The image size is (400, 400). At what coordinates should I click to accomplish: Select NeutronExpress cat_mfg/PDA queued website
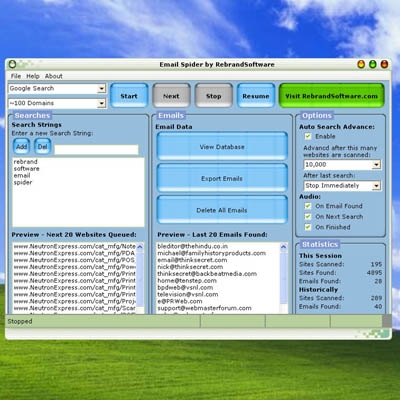[75, 253]
